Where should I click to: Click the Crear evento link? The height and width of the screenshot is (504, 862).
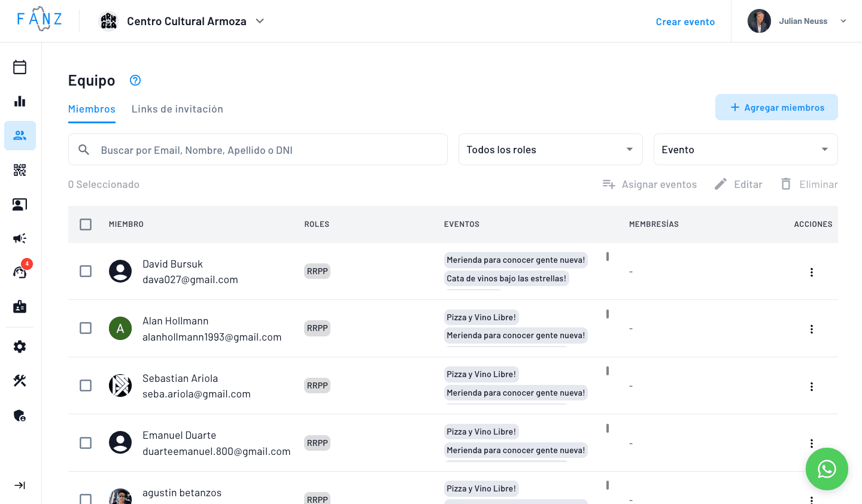pos(685,22)
